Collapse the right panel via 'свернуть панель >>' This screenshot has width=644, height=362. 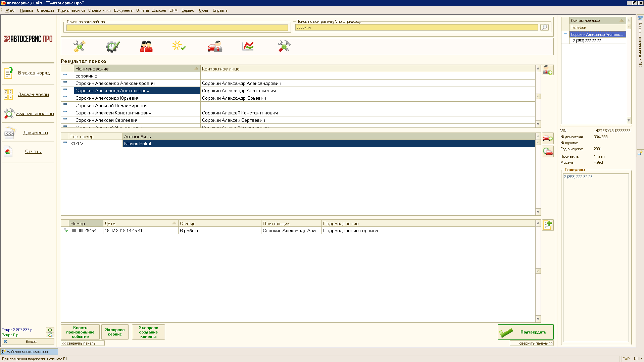[x=532, y=343]
